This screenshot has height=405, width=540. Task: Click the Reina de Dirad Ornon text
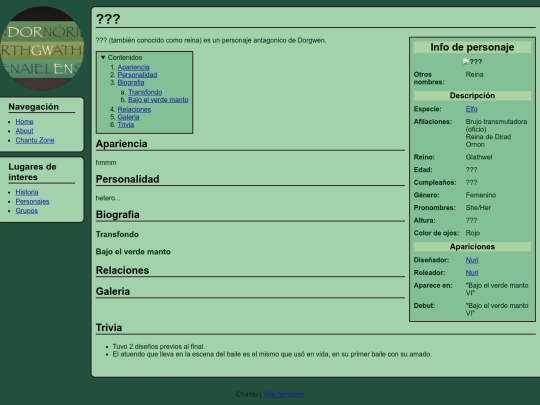(x=488, y=141)
